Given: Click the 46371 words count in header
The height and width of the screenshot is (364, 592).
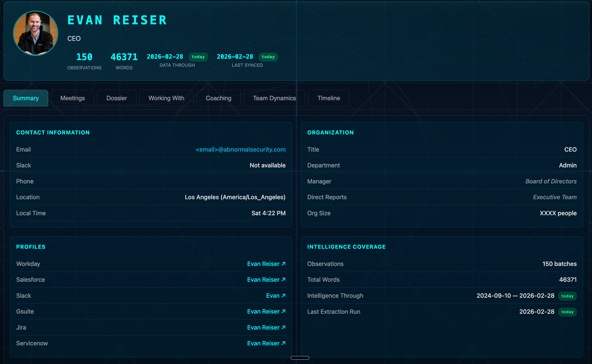Looking at the screenshot, I should tap(124, 57).
